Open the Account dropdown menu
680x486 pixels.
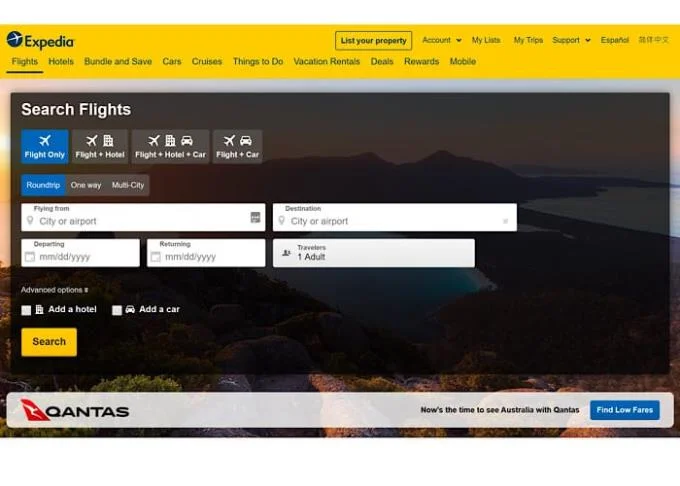click(441, 40)
